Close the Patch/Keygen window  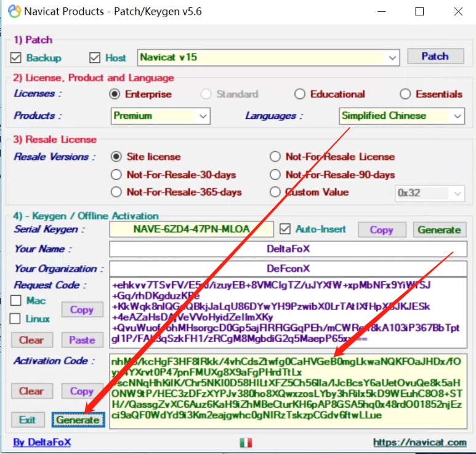(x=458, y=12)
